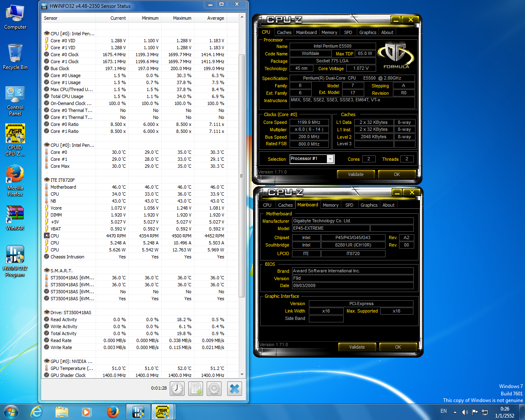The height and width of the screenshot is (420, 525).
Task: Click the HWiNFO32 title bar application icon
Action: point(44,6)
